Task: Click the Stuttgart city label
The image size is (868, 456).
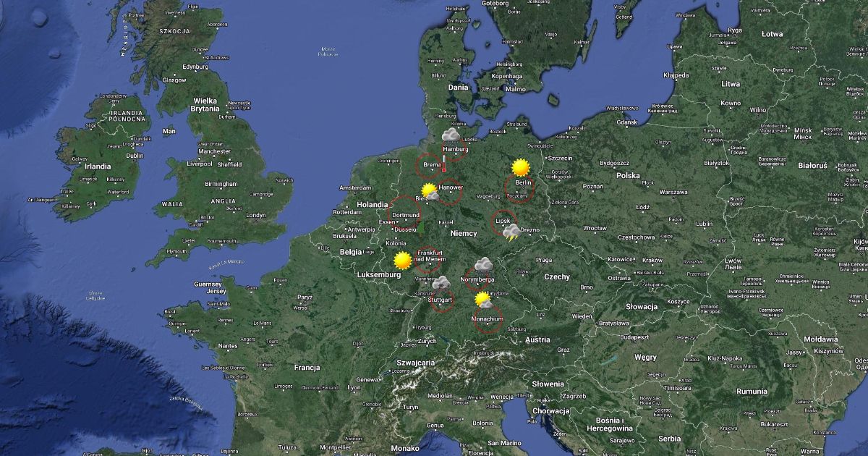Action: tap(440, 299)
